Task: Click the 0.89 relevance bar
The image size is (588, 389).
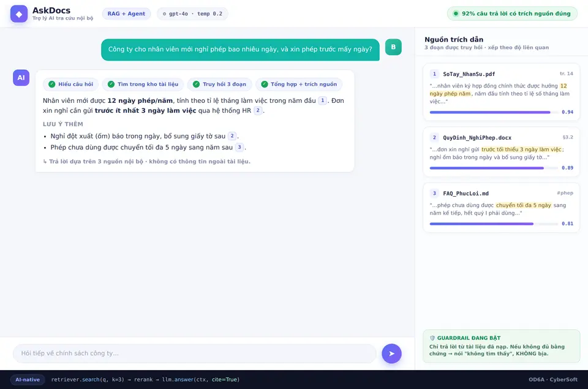Action: (x=494, y=168)
